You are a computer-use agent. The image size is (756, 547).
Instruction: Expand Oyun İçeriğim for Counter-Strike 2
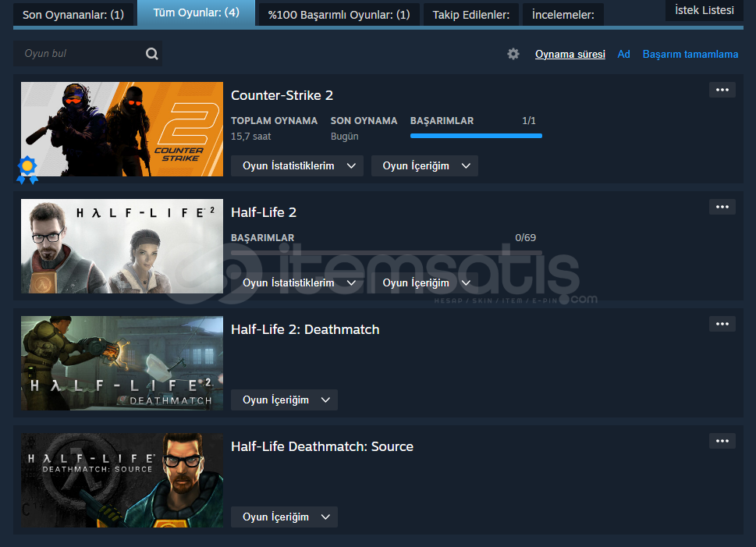424,165
